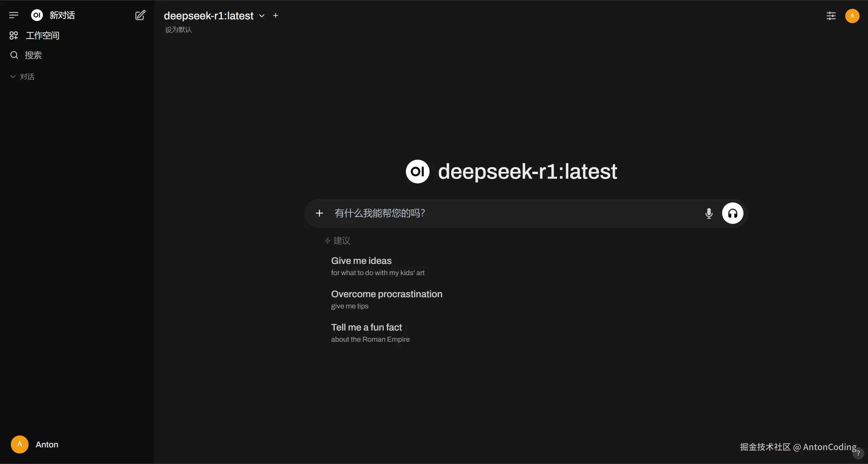Choose the 'Give me ideas' suggestion
Screen dimensions: 868x464
[378, 266]
